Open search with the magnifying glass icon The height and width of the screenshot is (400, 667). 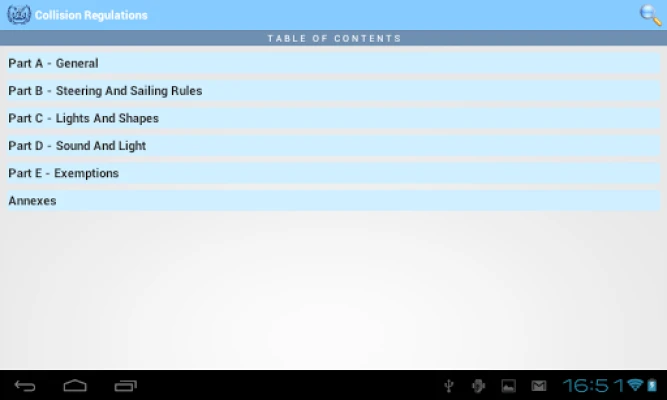650,14
